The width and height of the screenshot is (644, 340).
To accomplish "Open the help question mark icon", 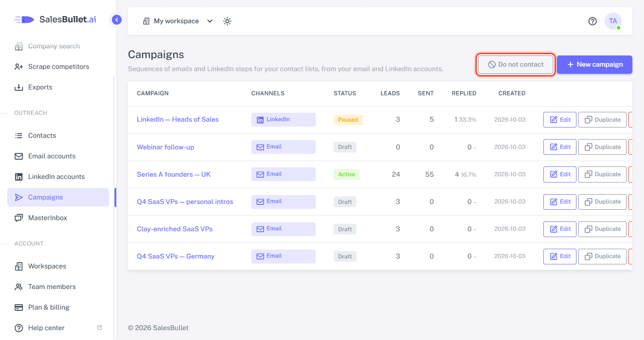I will click(x=593, y=21).
